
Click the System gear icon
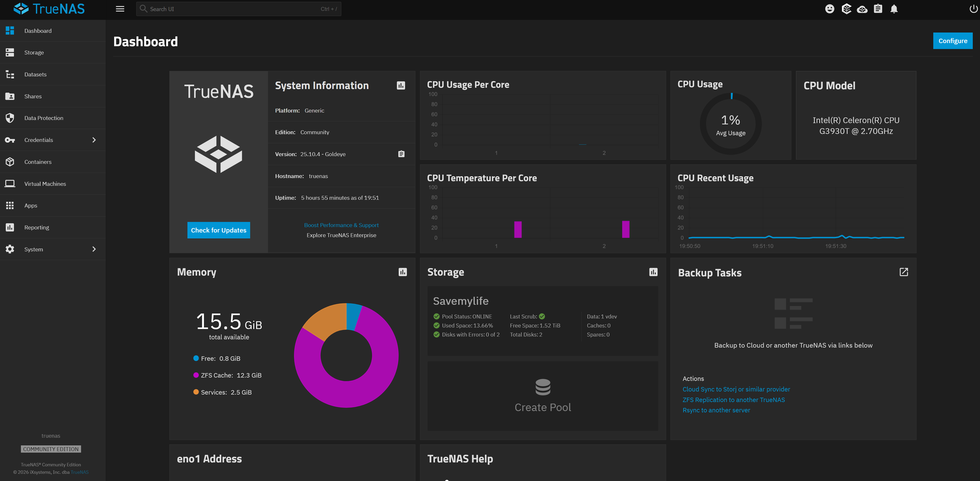[x=10, y=249]
